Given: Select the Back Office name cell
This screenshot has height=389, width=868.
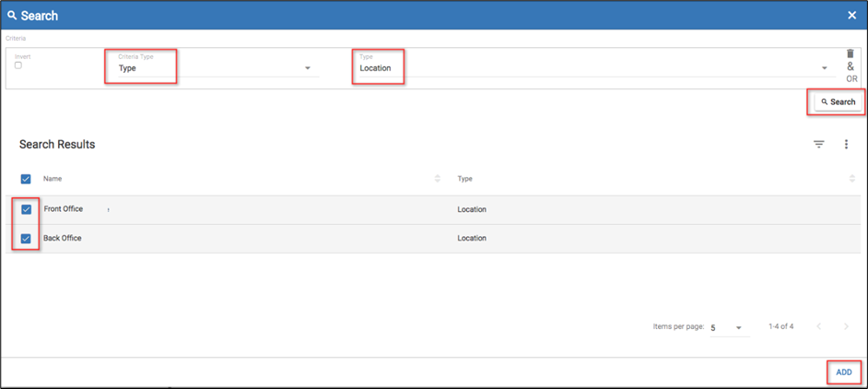Looking at the screenshot, I should 62,238.
